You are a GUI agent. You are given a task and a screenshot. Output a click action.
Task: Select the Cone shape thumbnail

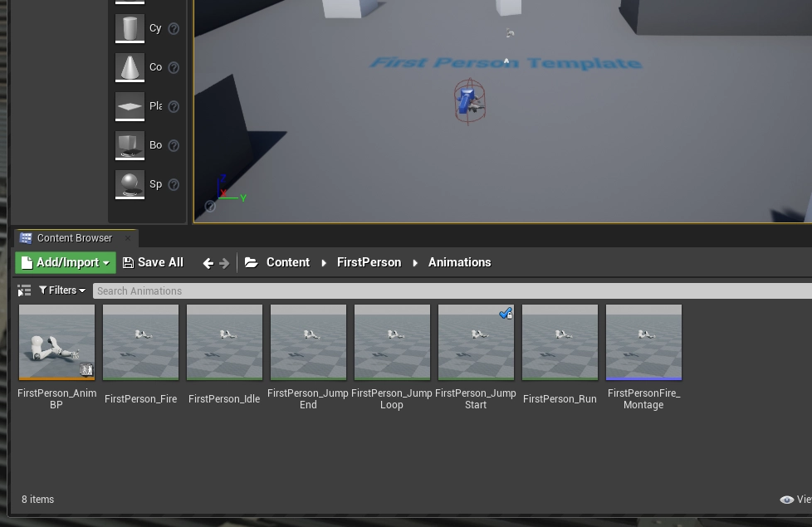pos(130,68)
